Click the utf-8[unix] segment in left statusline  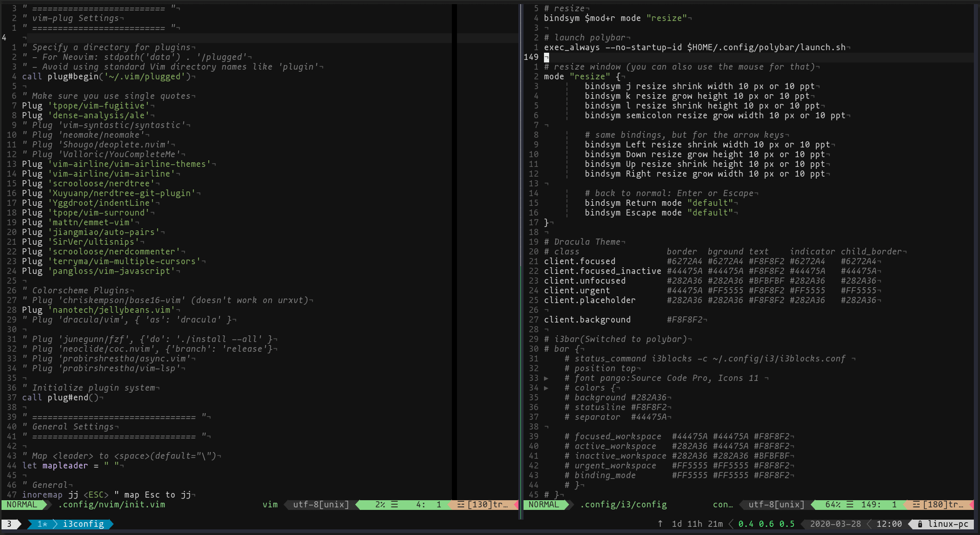pyautogui.click(x=321, y=505)
